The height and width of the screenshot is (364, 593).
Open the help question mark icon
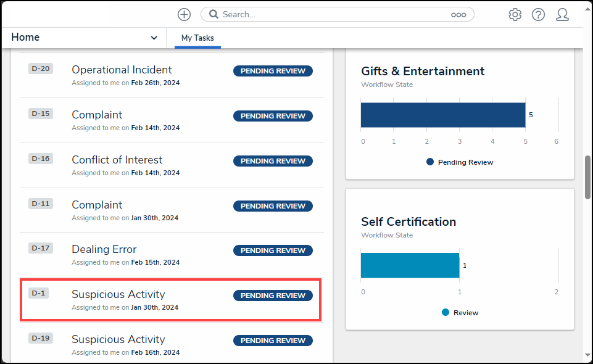click(x=538, y=14)
